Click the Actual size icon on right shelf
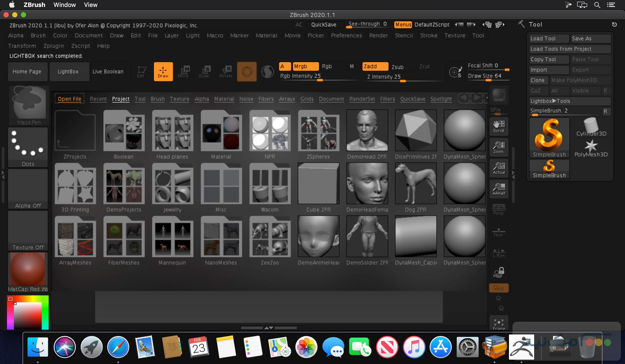This screenshot has width=625, height=364. click(499, 168)
